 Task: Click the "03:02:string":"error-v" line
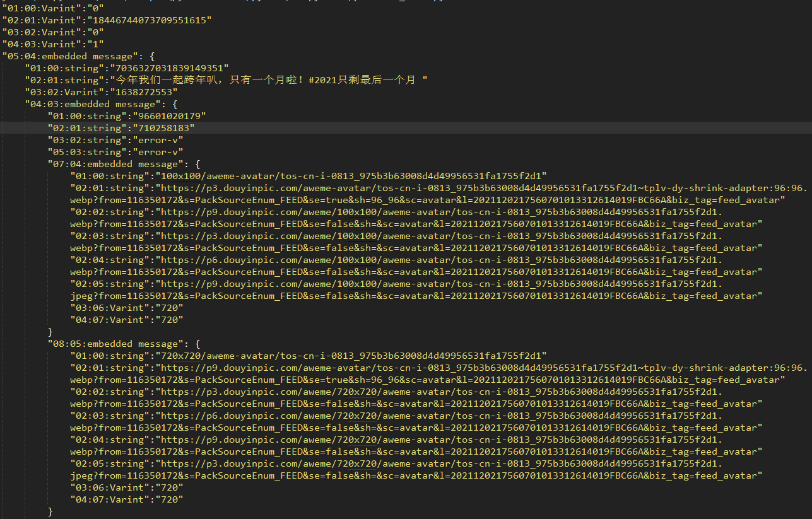[x=115, y=140]
